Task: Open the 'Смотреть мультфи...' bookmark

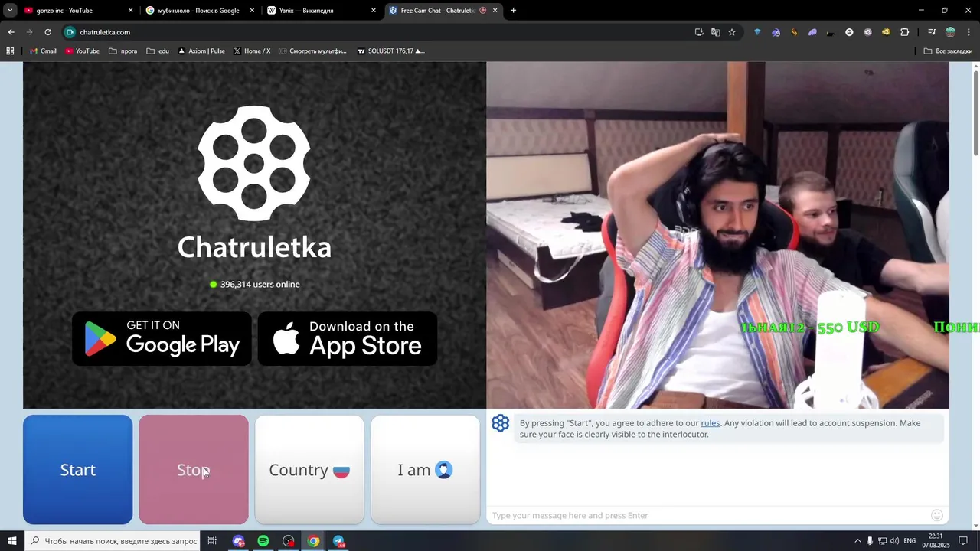Action: coord(312,51)
